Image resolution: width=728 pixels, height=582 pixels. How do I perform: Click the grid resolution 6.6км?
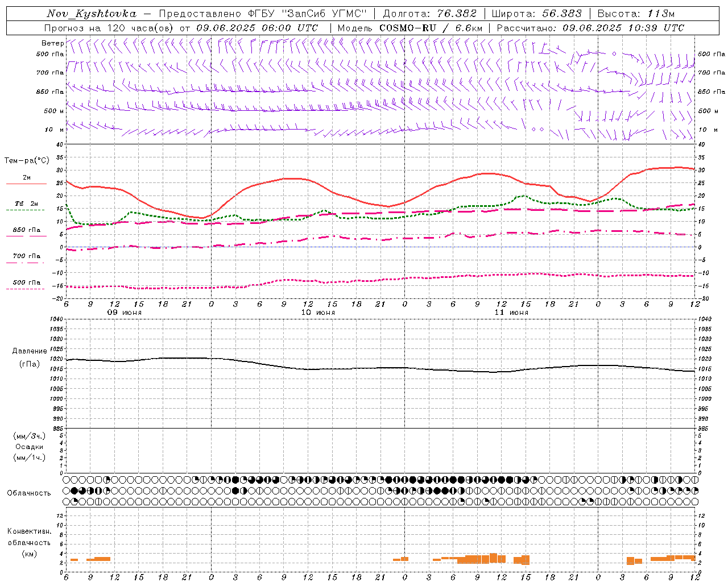pos(469,28)
